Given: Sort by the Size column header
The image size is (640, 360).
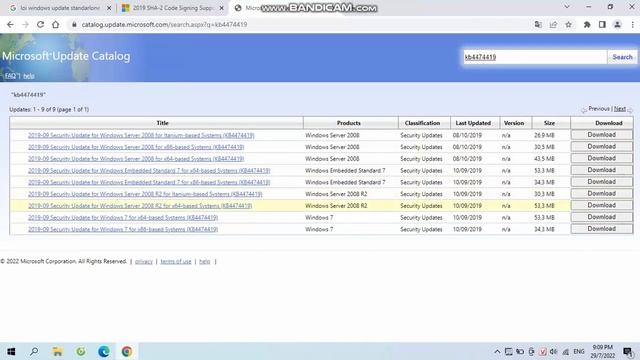Looking at the screenshot, I should click(549, 123).
